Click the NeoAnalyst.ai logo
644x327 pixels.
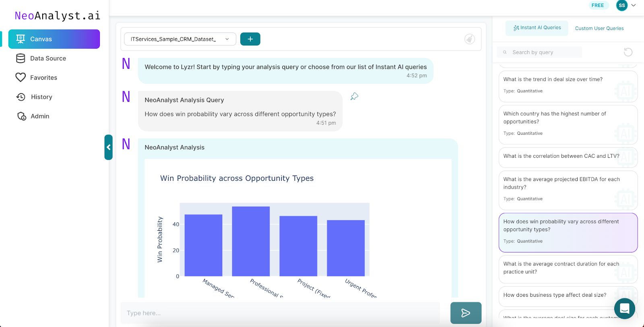tap(57, 16)
